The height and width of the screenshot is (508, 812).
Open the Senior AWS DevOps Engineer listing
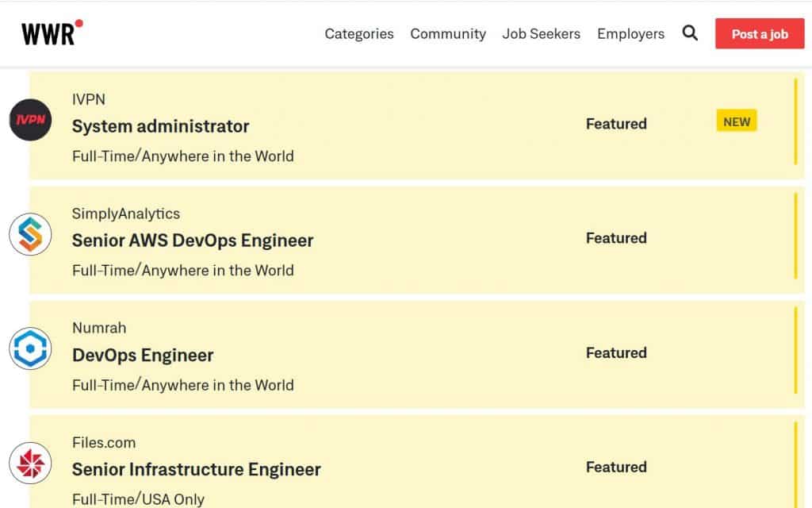pos(193,241)
